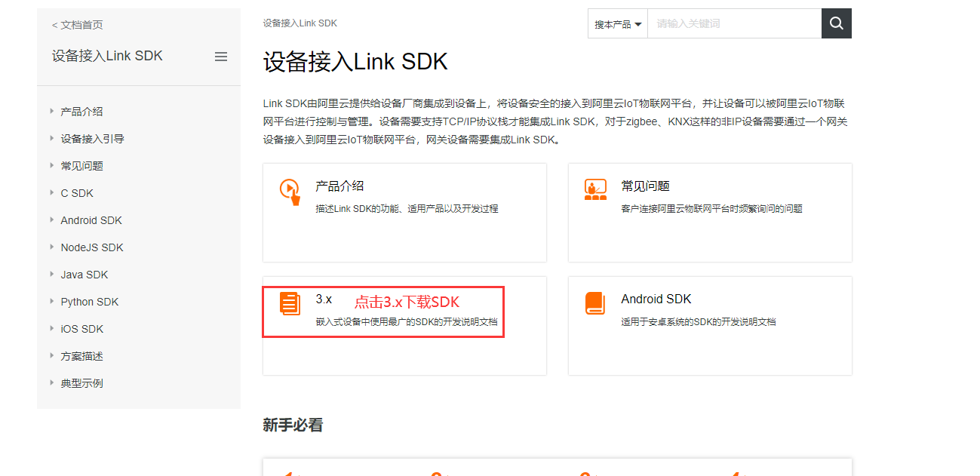
Task: Click the search magnifier icon button
Action: (x=836, y=23)
